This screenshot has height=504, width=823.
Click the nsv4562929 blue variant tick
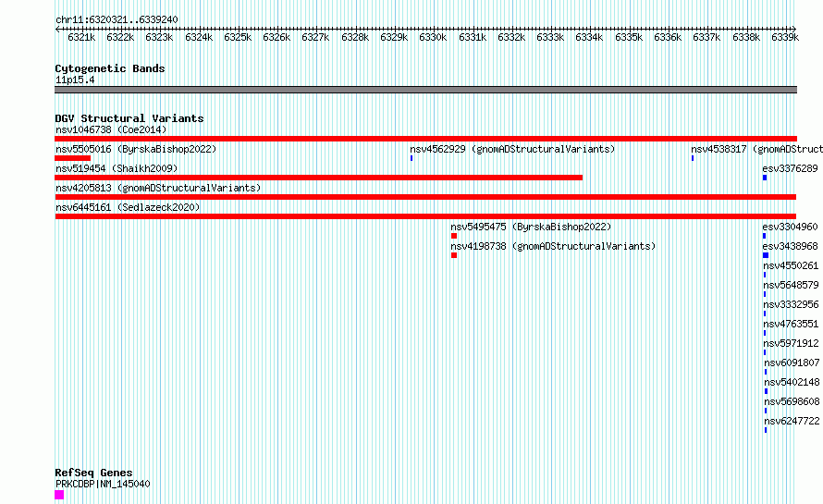click(411, 158)
